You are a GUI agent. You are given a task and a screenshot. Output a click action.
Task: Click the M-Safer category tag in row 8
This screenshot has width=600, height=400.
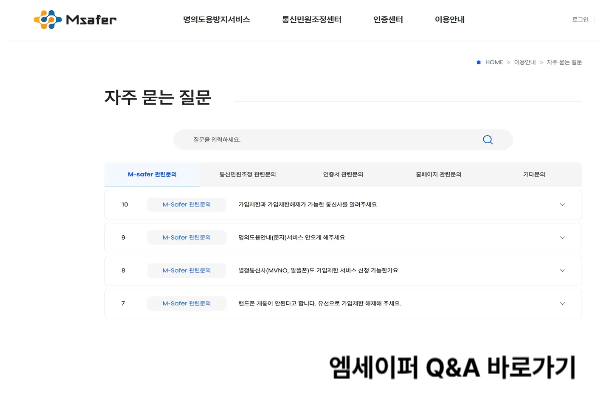(x=186, y=270)
